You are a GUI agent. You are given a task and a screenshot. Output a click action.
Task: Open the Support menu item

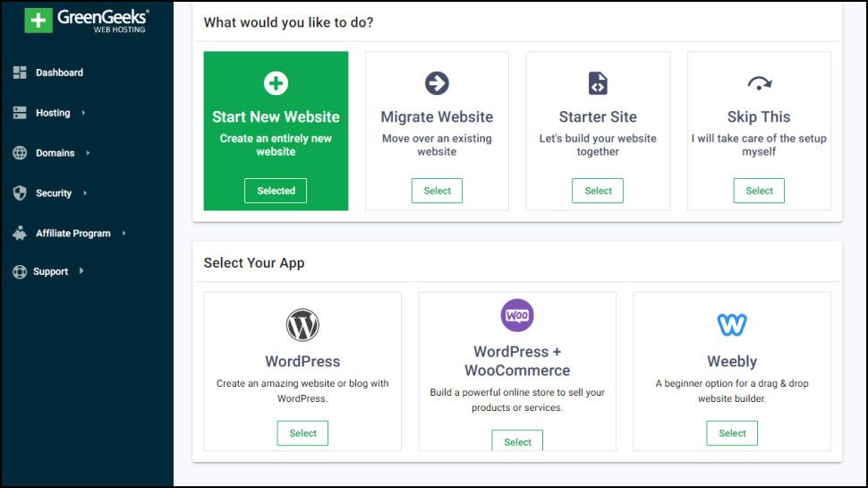point(50,271)
